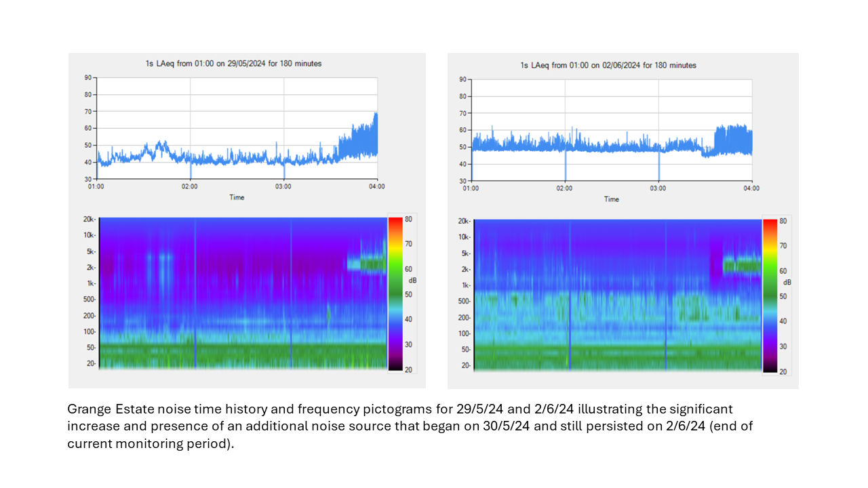Viewport: 868px width, 488px height.
Task: Click the 01:00 tick on the right chart
Action: 471,188
